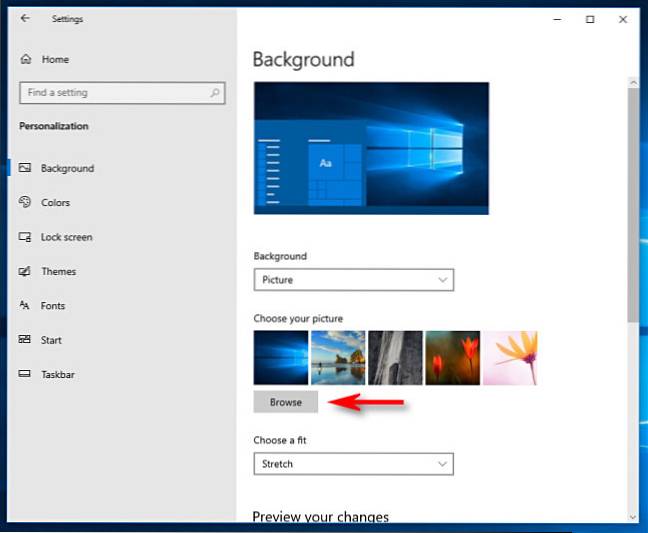Open Taskbar settings in sidebar
This screenshot has height=533, width=648.
point(57,375)
